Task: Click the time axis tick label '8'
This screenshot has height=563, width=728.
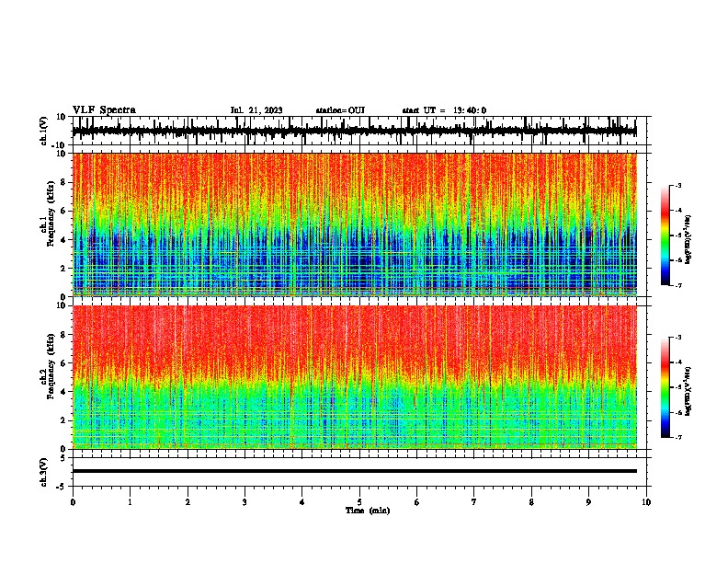Action: click(531, 502)
